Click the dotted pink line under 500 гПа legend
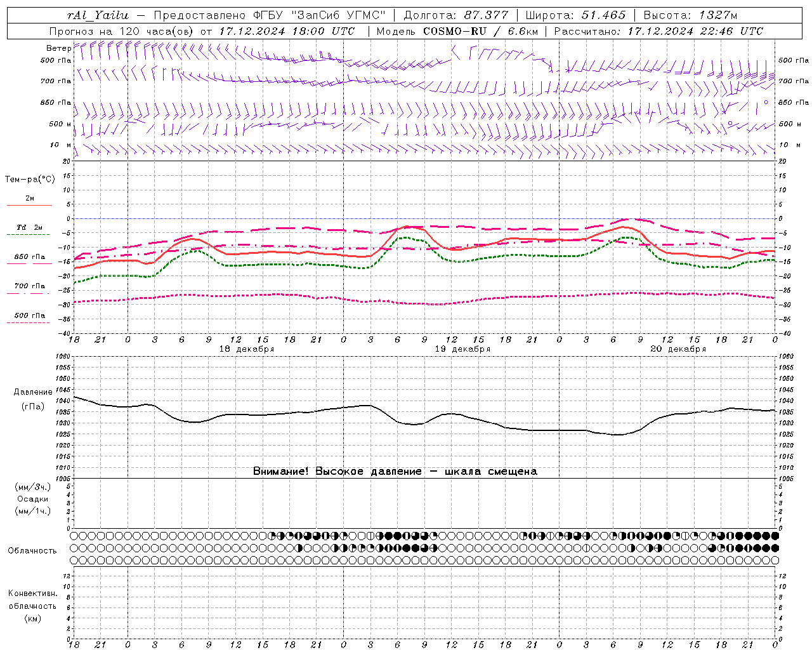Screen dimensions: 812x650 pos(29,322)
